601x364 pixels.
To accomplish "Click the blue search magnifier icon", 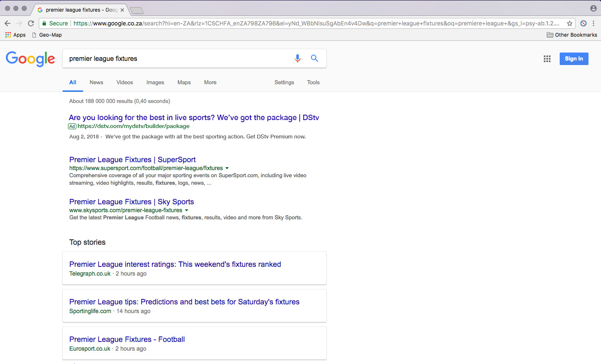I will (x=315, y=58).
